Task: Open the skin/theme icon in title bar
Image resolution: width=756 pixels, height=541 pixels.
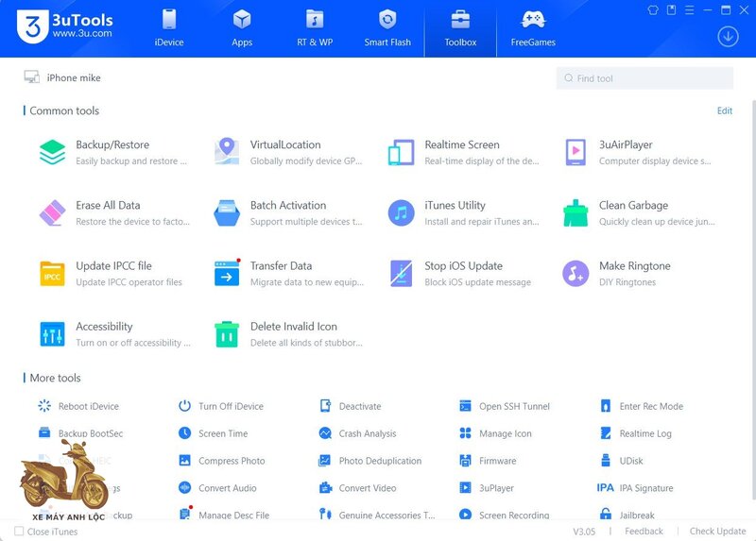Action: click(653, 10)
